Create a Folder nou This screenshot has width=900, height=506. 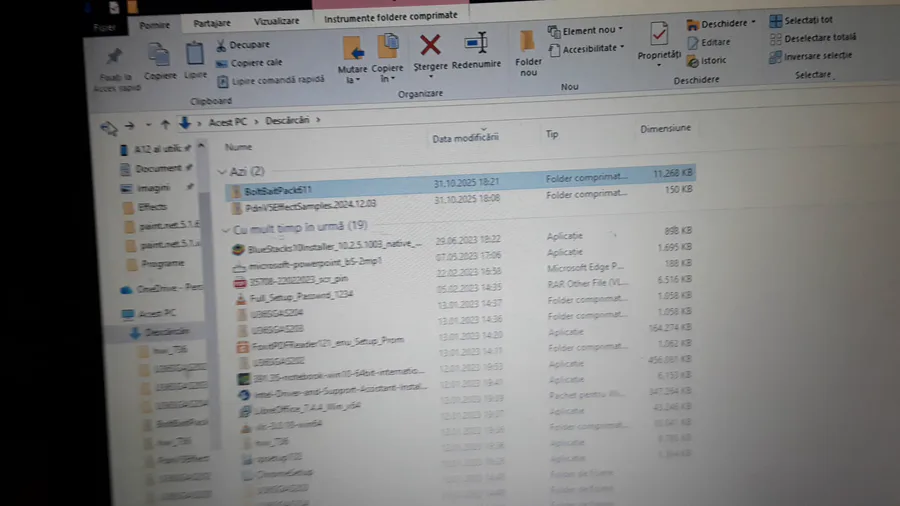527,54
